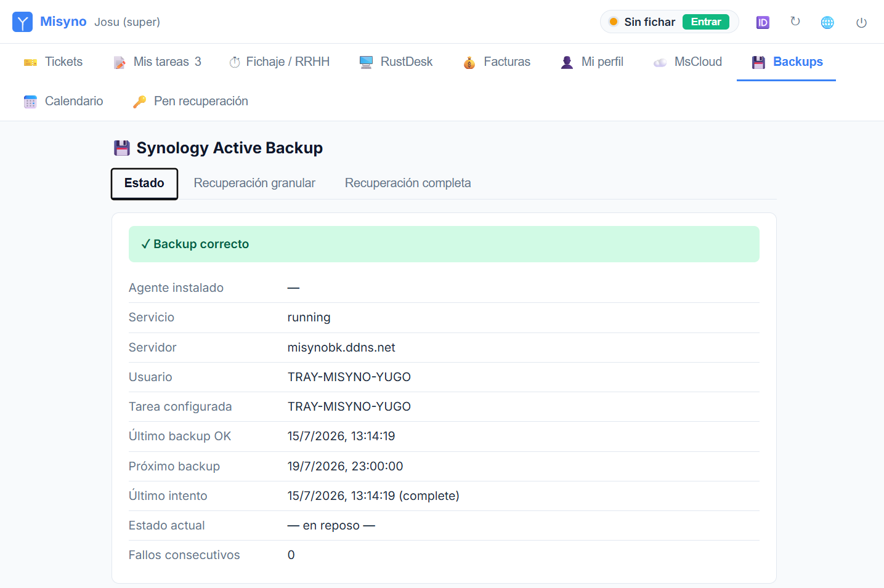Image resolution: width=884 pixels, height=588 pixels.
Task: Click the Sin fichar status text
Action: pos(650,22)
